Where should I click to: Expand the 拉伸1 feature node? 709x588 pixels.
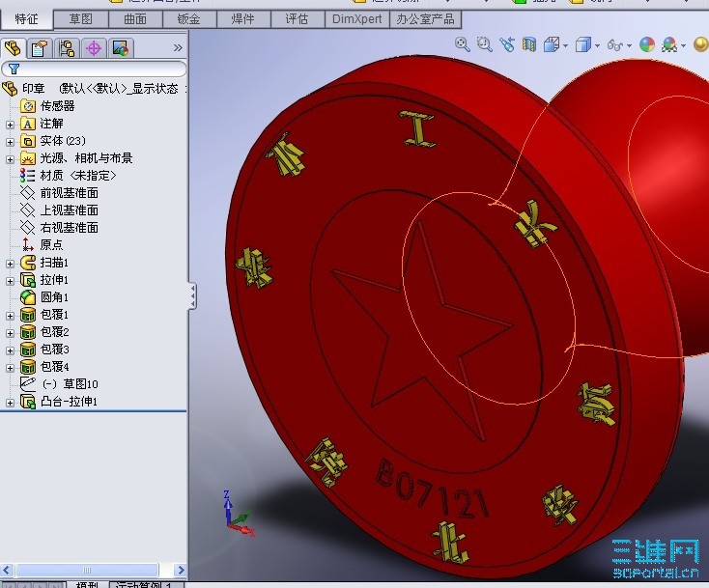10,281
